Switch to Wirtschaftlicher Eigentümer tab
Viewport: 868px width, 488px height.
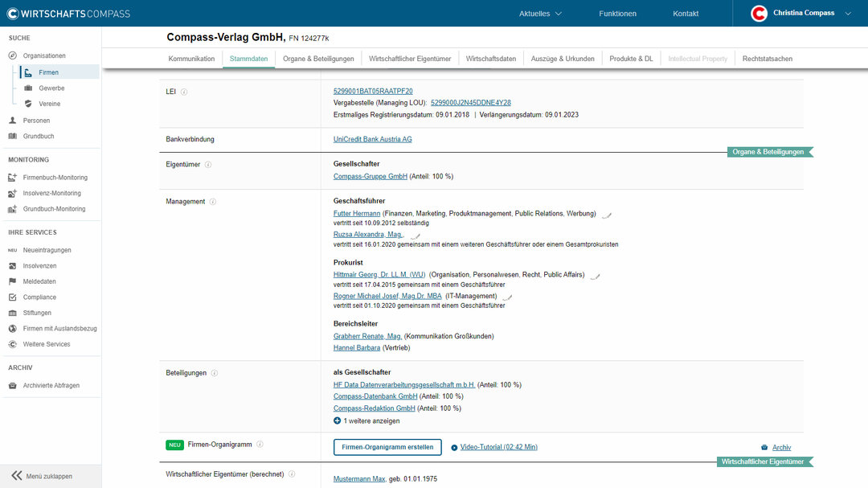click(410, 59)
